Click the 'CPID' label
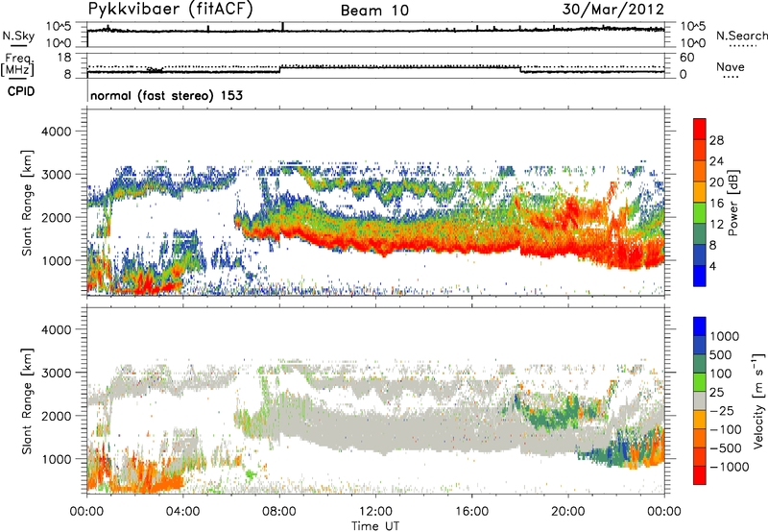The height and width of the screenshot is (532, 768). (21, 91)
